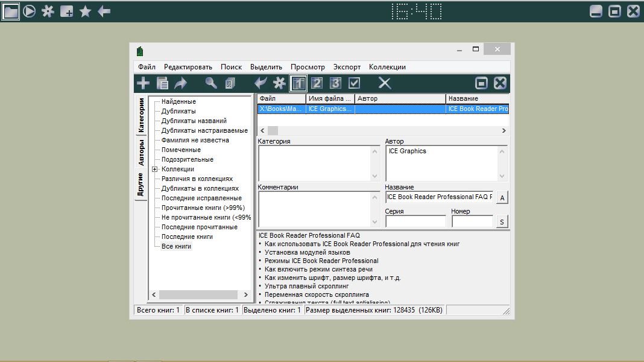Viewport: 644px width, 362px height.
Task: Click the A button next to Название
Action: [x=502, y=198]
